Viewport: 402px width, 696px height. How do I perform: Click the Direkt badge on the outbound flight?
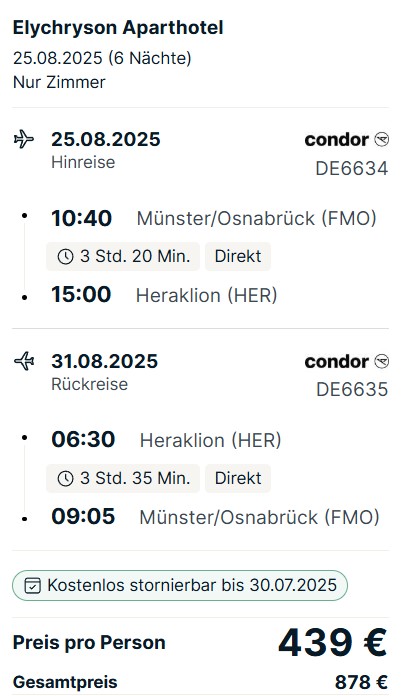pos(238,257)
